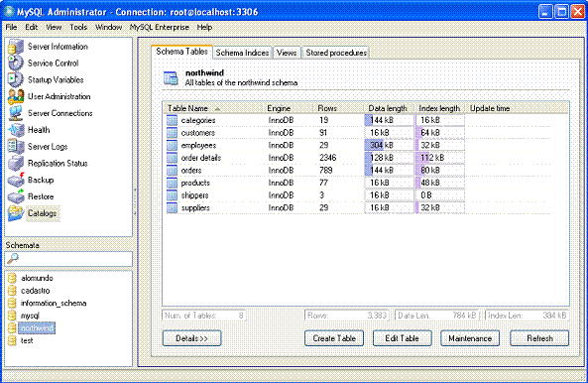Viewport: 588px width, 383px height.
Task: Switch to the Views tab
Action: click(x=287, y=53)
